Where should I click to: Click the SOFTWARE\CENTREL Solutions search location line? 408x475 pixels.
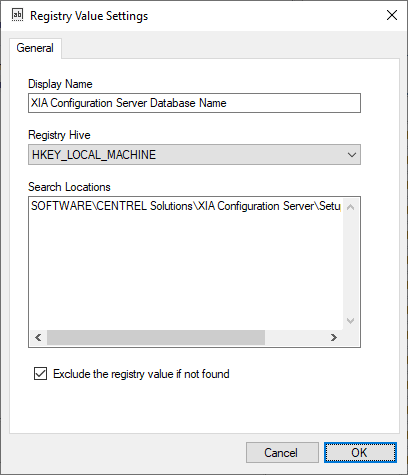(186, 206)
